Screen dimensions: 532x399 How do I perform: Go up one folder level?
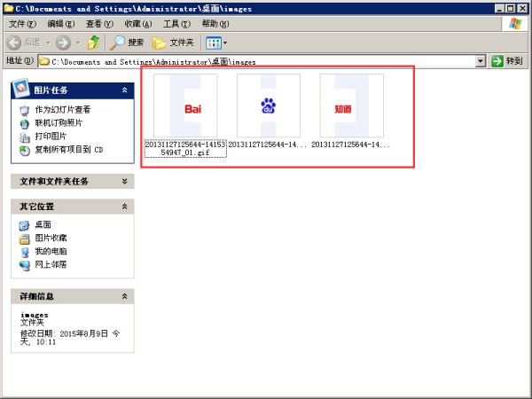point(94,43)
